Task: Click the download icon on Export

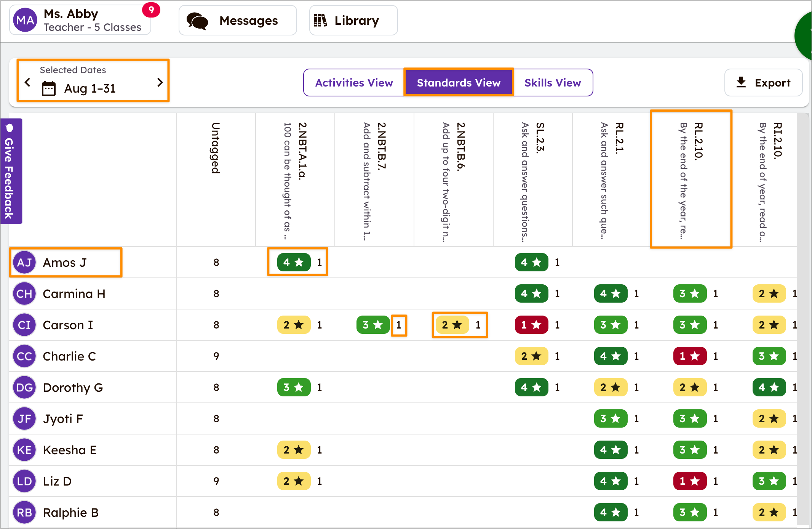Action: [741, 82]
